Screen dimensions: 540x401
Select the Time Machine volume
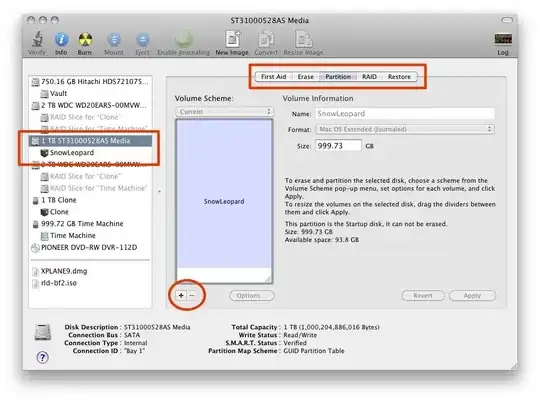tap(91, 235)
